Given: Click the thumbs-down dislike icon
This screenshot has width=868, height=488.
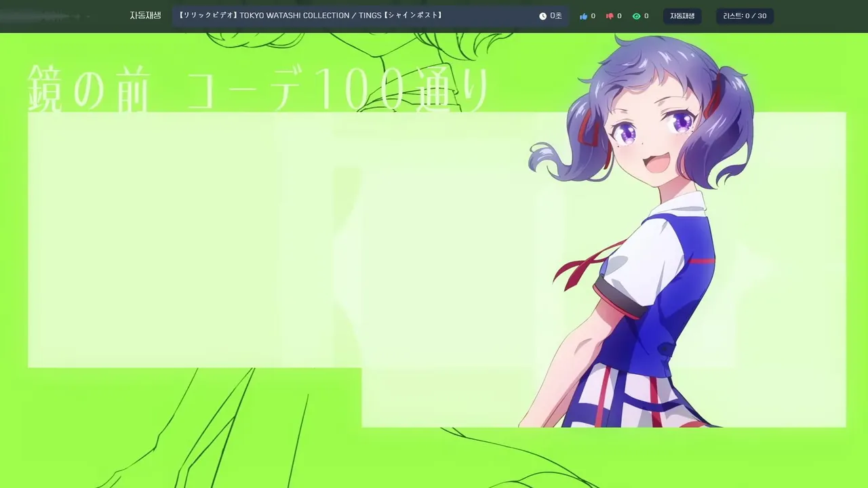Looking at the screenshot, I should tap(610, 16).
